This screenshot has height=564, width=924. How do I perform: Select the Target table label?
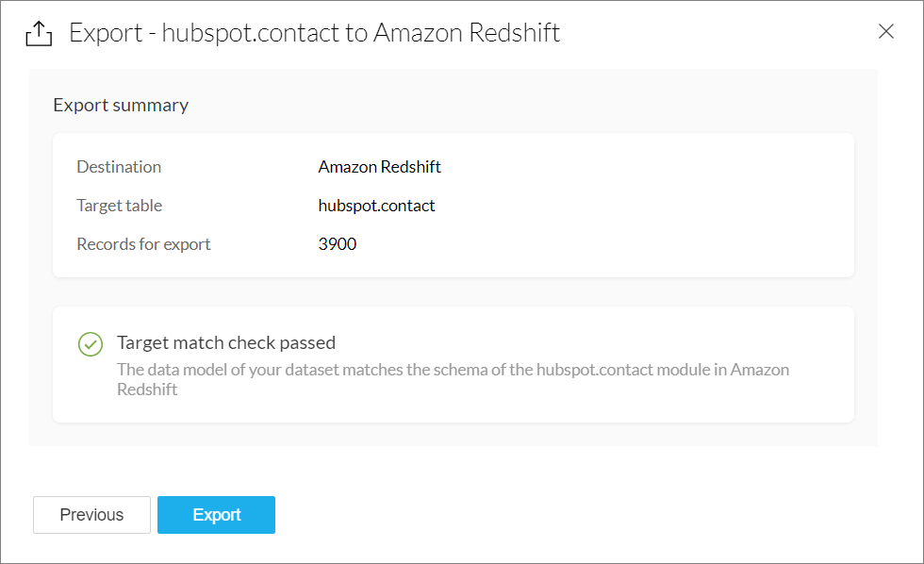point(119,206)
